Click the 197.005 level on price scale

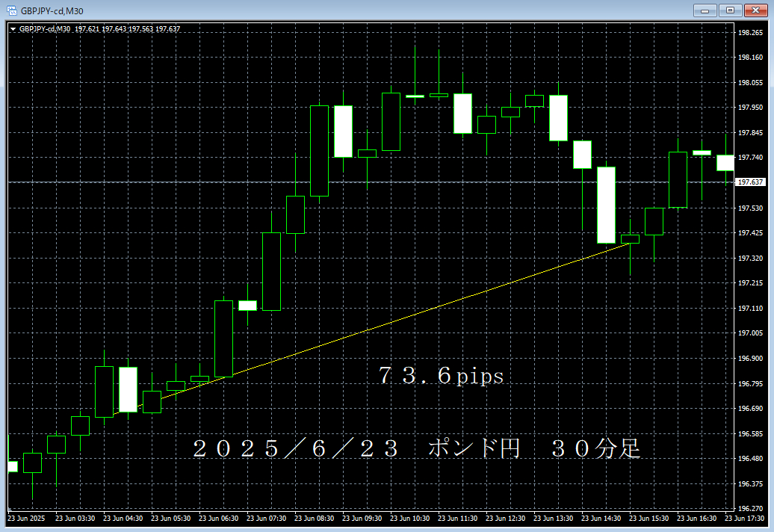[750, 333]
